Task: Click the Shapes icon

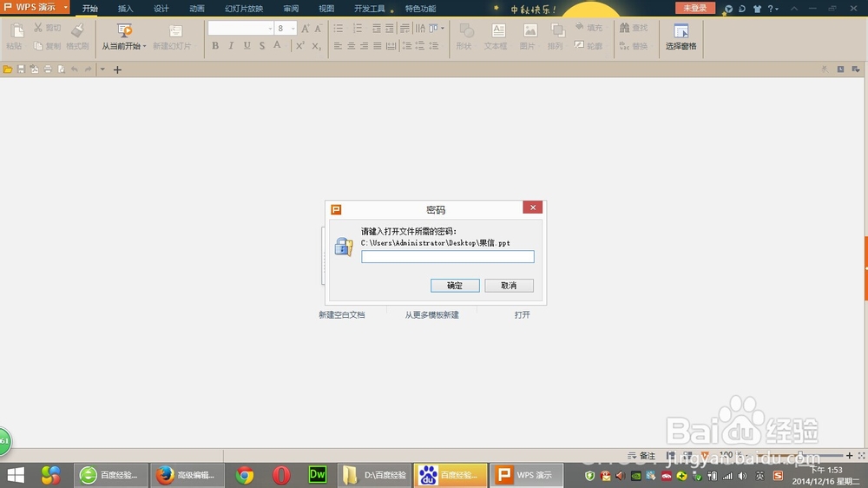Action: (466, 31)
